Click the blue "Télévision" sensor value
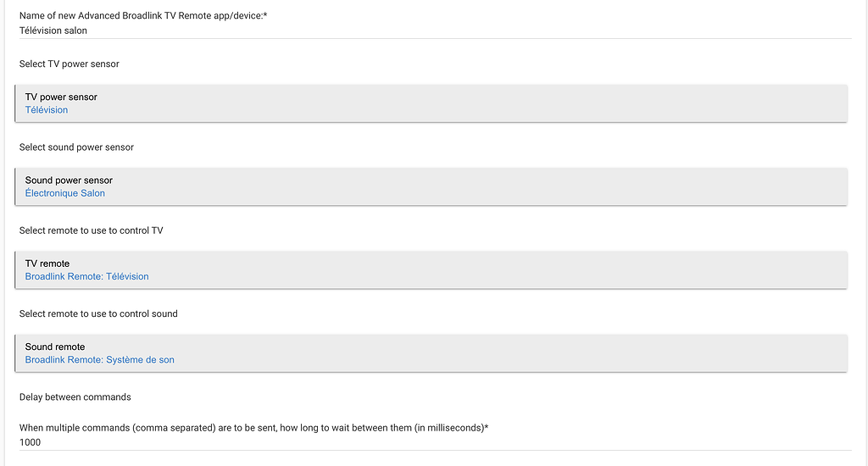The image size is (868, 466). click(47, 110)
